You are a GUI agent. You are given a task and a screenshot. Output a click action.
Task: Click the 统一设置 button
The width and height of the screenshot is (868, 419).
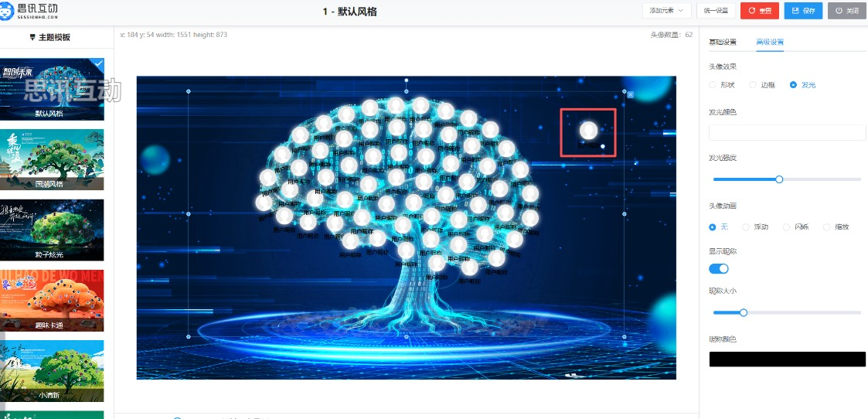(716, 11)
